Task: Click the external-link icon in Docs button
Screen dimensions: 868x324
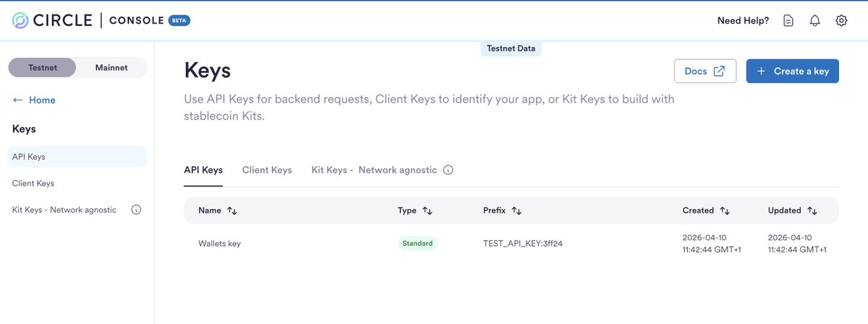Action: 719,71
